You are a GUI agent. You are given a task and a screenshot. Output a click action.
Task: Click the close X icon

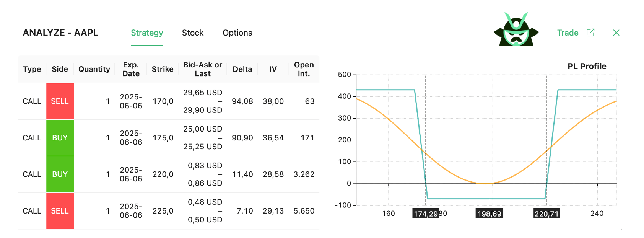[x=616, y=33]
